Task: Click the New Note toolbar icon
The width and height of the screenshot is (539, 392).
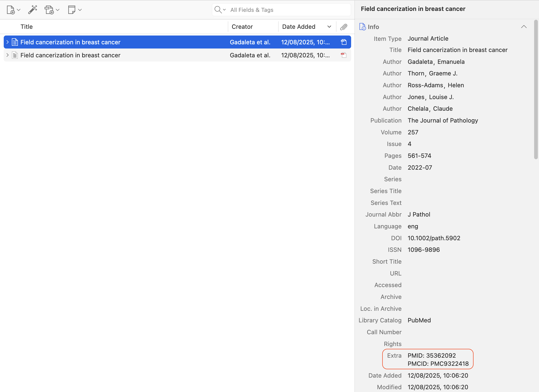Action: [x=72, y=10]
